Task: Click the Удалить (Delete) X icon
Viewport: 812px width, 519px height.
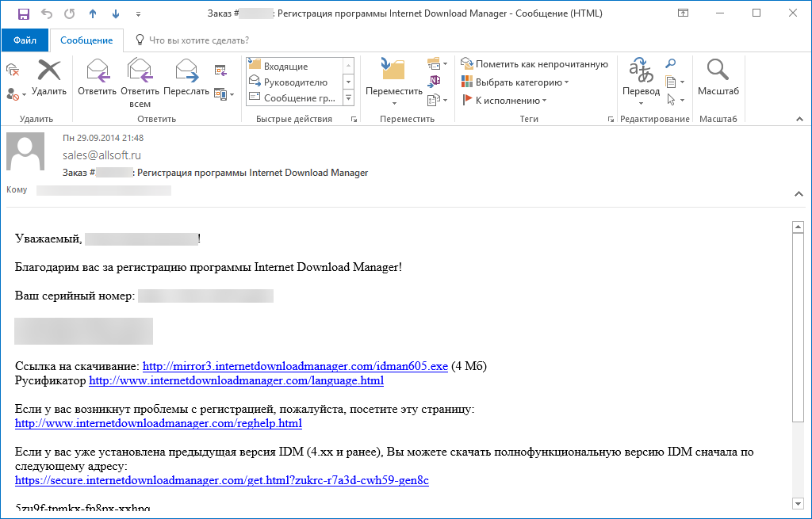Action: click(x=49, y=71)
